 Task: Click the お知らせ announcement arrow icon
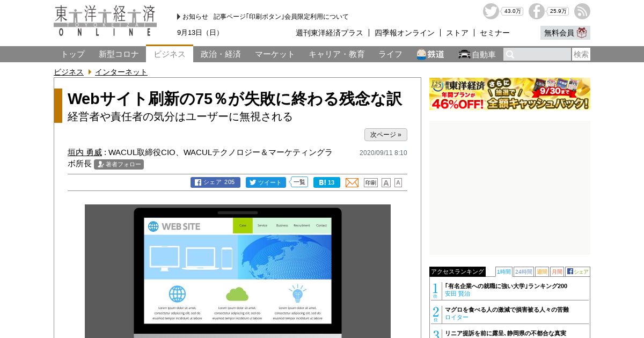click(179, 17)
